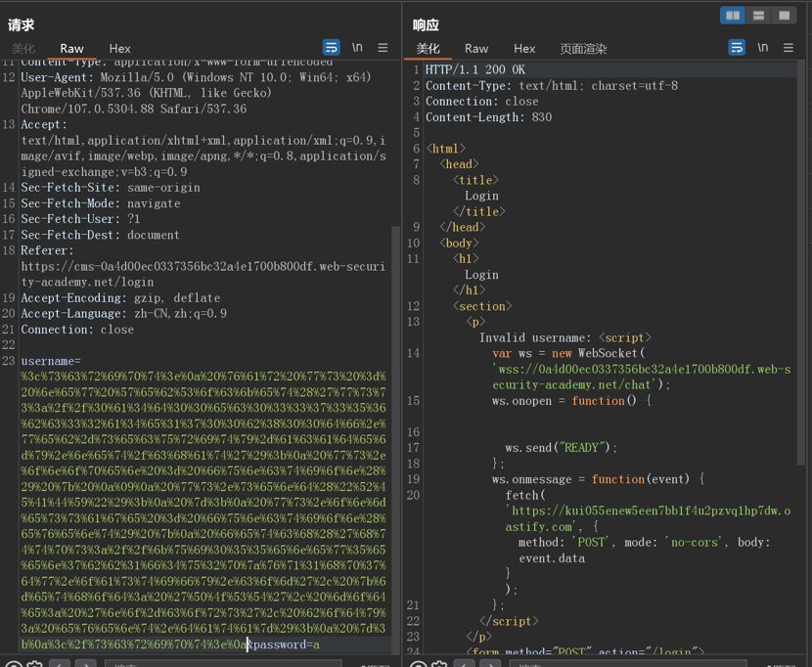Switch to combined single-pane layout view
812x667 pixels.
[x=784, y=15]
